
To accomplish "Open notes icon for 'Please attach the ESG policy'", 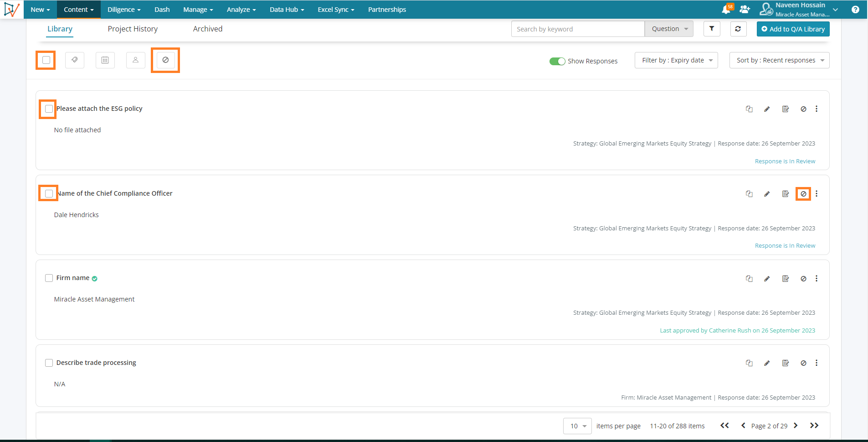I will tap(786, 109).
